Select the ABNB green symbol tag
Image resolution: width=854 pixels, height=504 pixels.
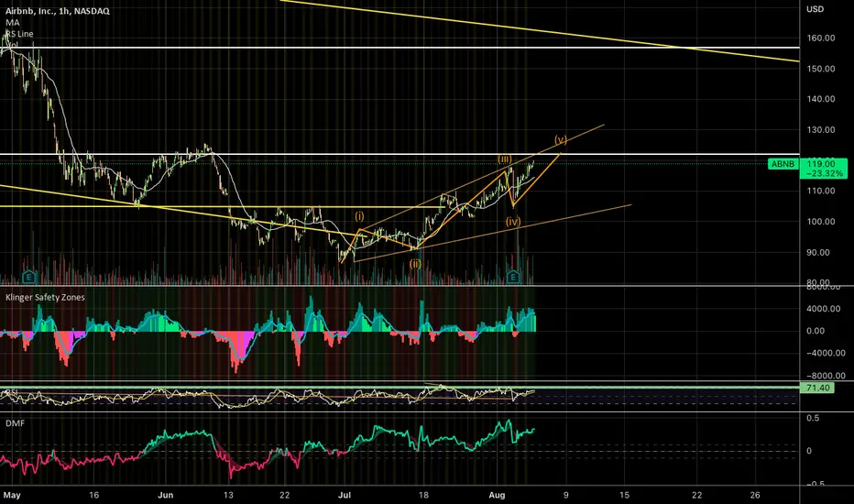point(783,164)
